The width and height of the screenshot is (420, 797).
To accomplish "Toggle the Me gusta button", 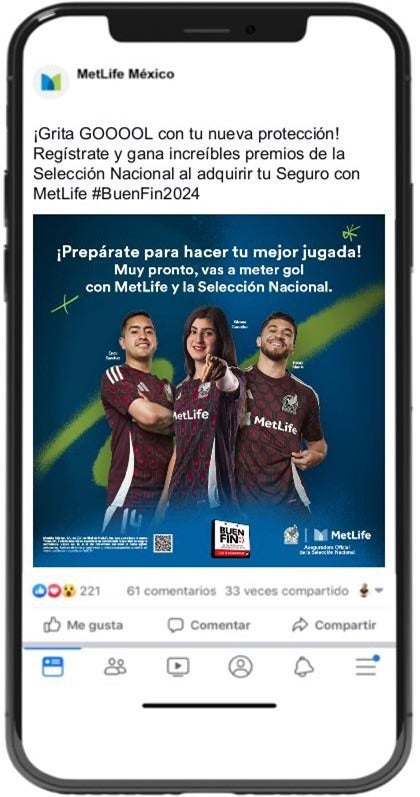I will pyautogui.click(x=83, y=625).
